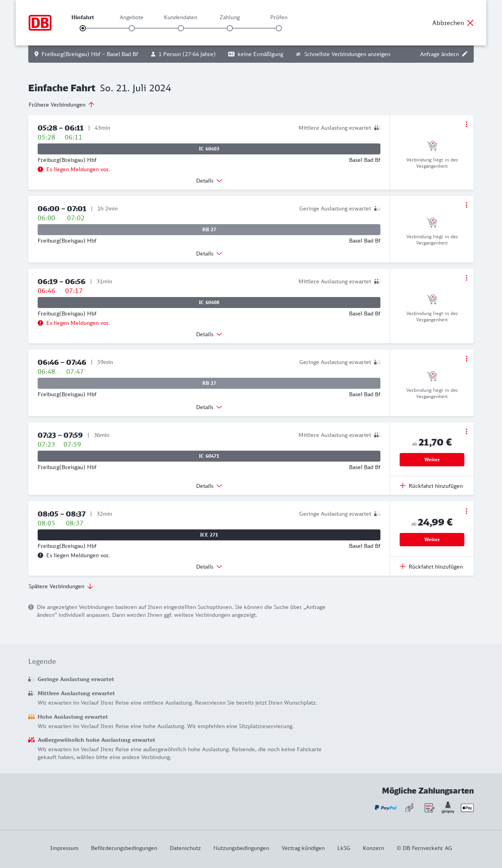Viewport: 502px width, 868px height.
Task: Click the PayPal payment logo
Action: click(x=386, y=808)
